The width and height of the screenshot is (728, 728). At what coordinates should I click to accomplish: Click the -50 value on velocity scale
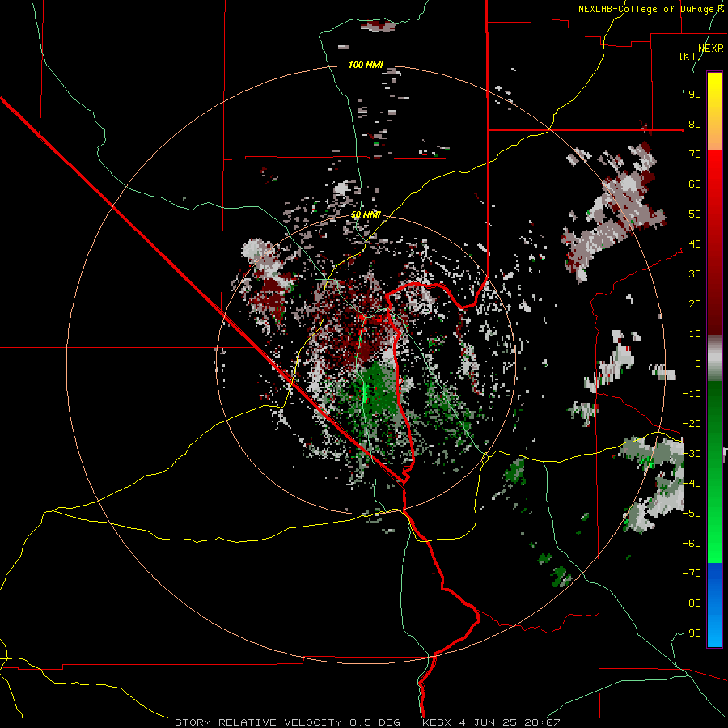coord(692,514)
